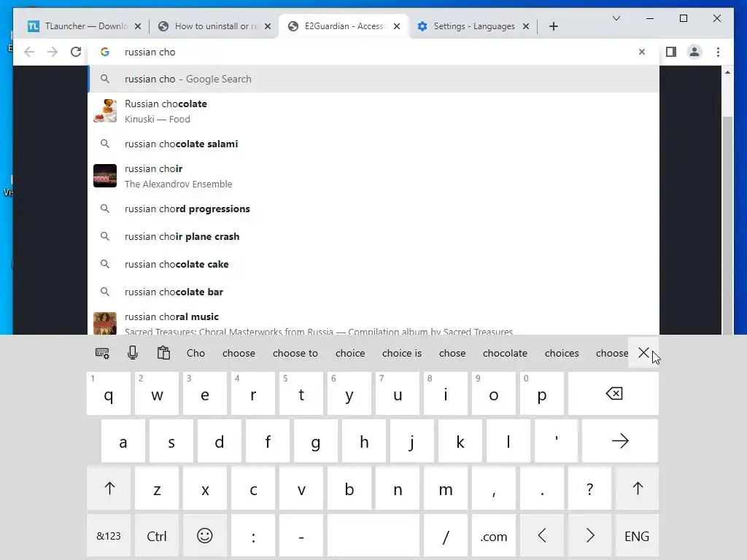The height and width of the screenshot is (560, 747).
Task: Tap the q key
Action: (109, 394)
